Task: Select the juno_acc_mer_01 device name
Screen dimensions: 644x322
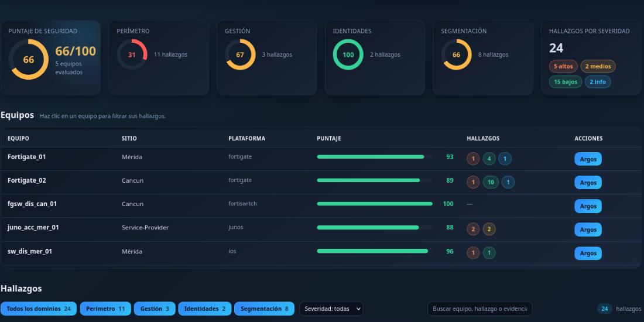Action: 33,228
